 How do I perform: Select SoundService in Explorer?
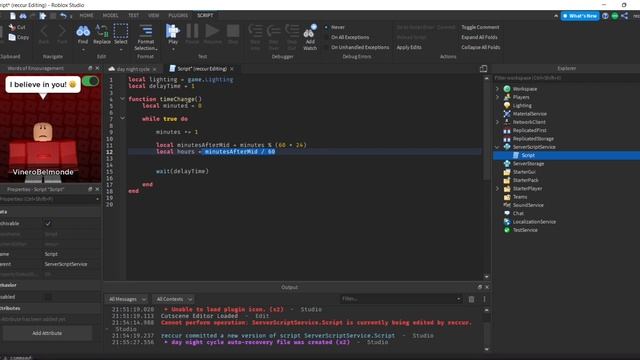528,205
